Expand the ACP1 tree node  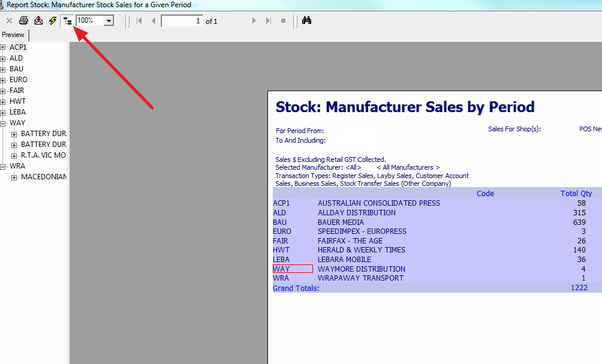2,47
